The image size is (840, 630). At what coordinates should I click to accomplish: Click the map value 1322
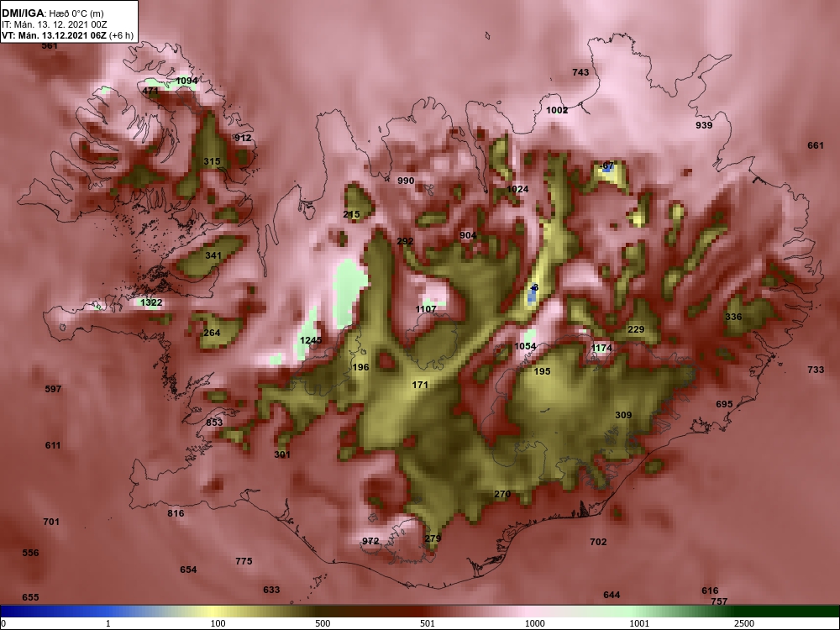pyautogui.click(x=151, y=302)
